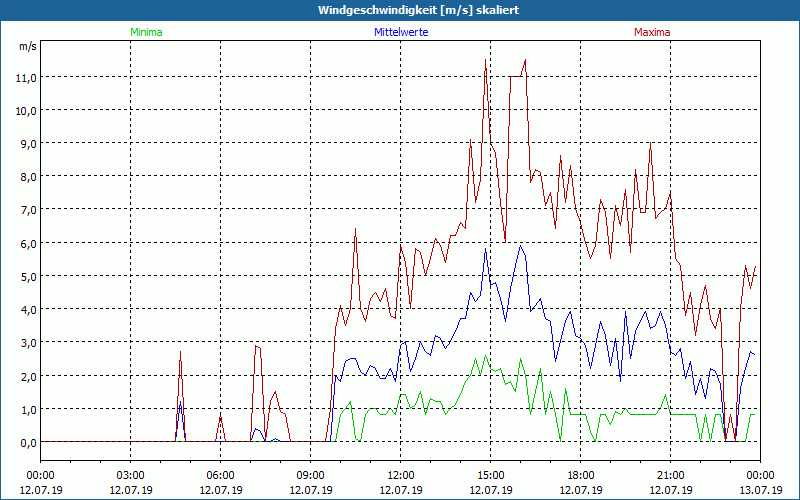Click the 4,0 y-axis value

(29, 310)
